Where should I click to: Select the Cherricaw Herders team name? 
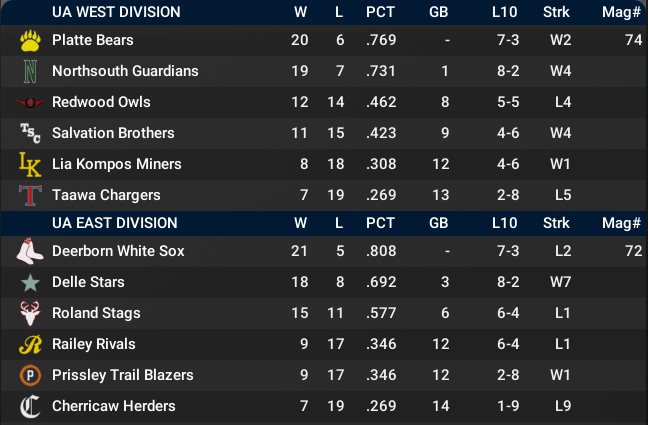(114, 407)
